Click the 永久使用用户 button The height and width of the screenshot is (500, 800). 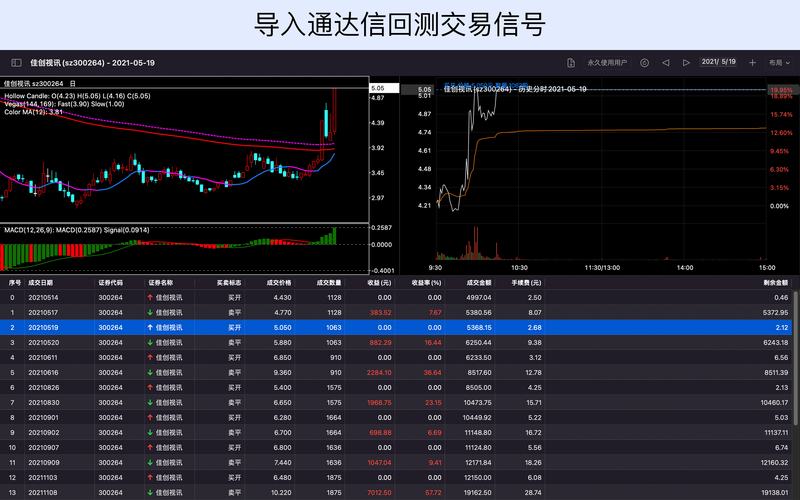607,62
